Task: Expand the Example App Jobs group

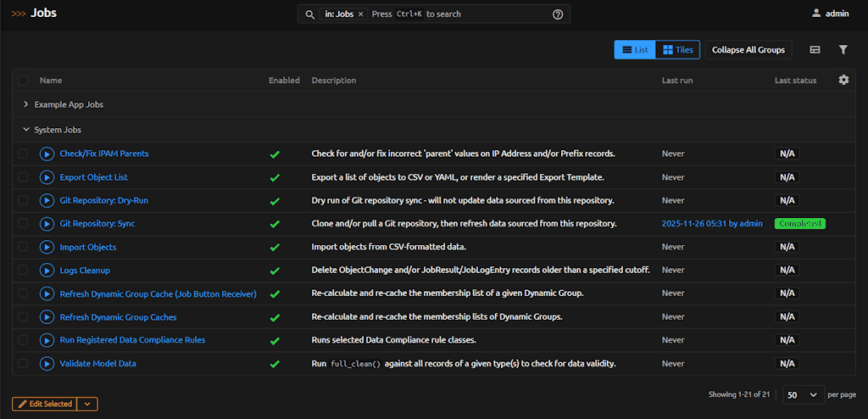Action: coord(26,104)
